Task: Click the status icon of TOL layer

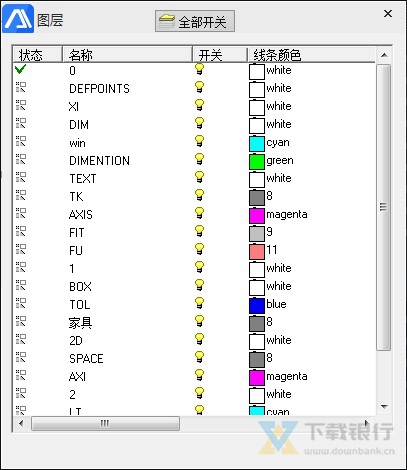Action: (x=21, y=304)
